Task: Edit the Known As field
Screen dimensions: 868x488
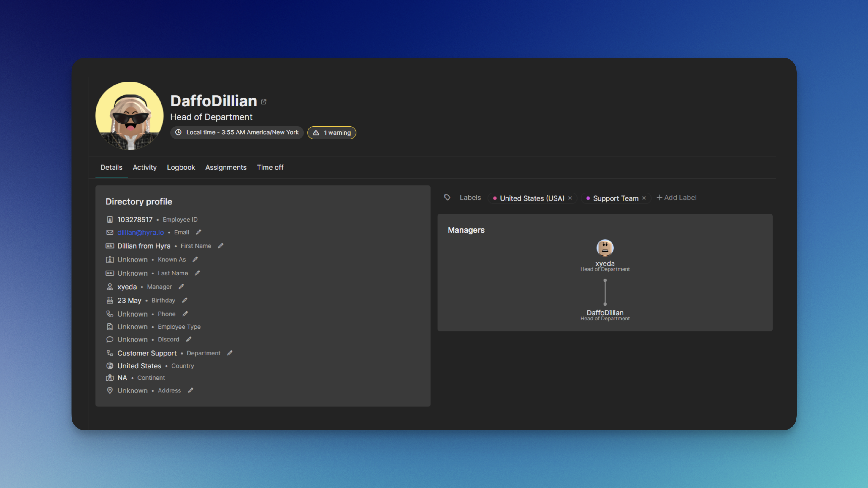Action: [195, 259]
